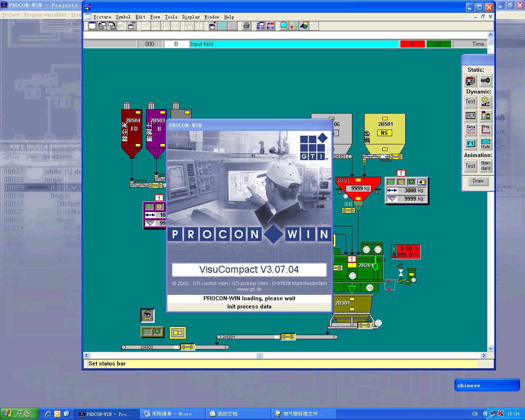
Task: Select the dynamic Diag diagram icon
Action: pyautogui.click(x=486, y=130)
